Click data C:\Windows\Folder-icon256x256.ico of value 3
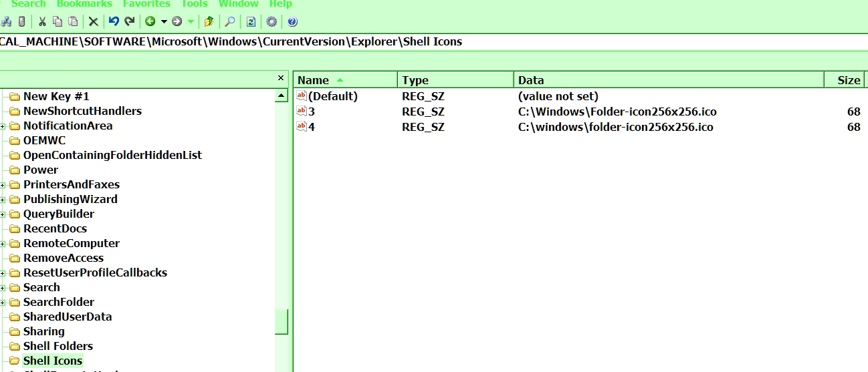 tap(617, 112)
